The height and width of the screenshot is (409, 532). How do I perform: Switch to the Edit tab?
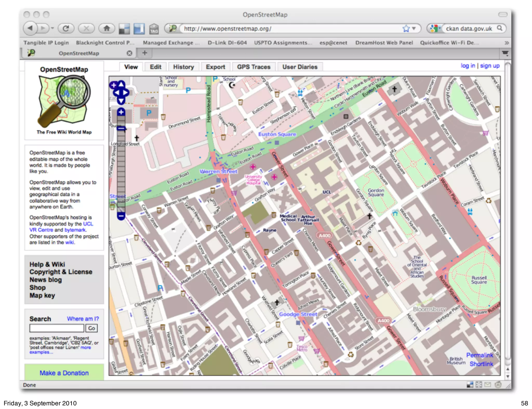(x=155, y=67)
